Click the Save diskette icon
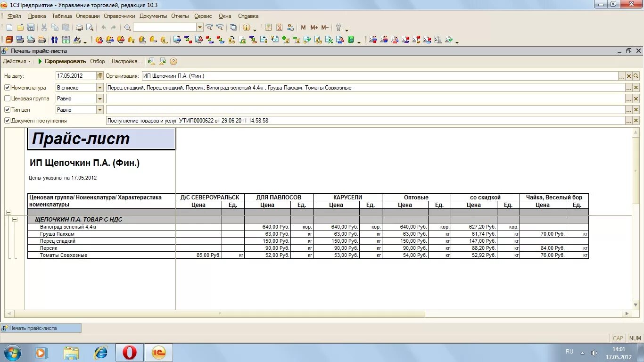Image resolution: width=644 pixels, height=362 pixels. pos(31,28)
